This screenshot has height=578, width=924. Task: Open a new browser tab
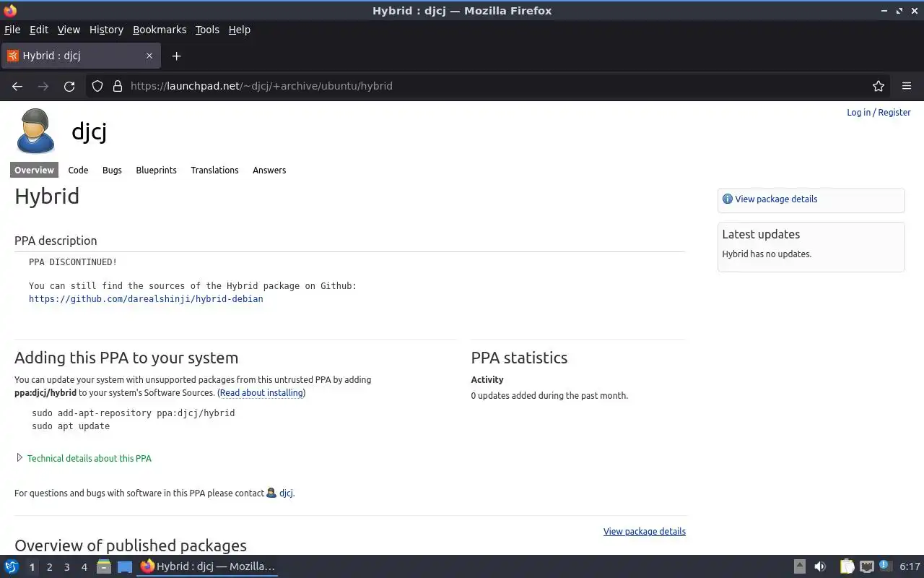coord(176,56)
